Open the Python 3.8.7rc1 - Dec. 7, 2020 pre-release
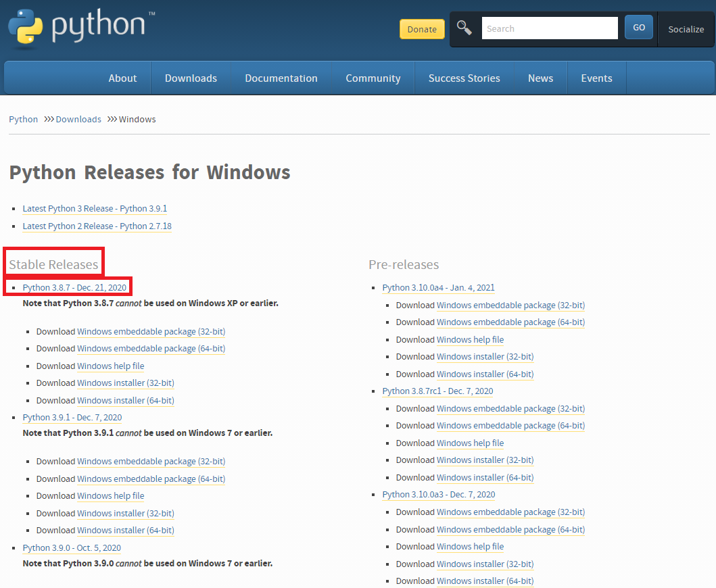The image size is (716, 588). (437, 391)
